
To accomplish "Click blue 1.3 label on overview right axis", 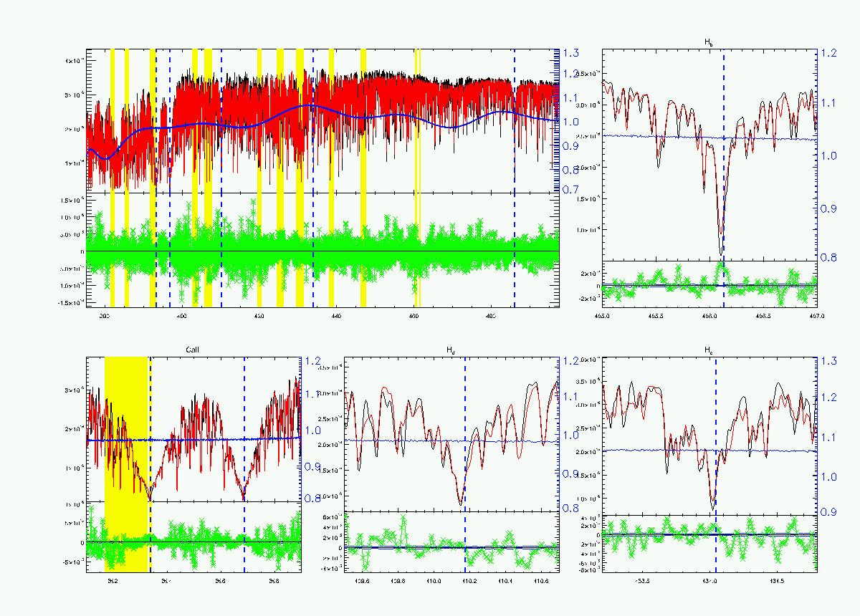I will click(x=571, y=53).
